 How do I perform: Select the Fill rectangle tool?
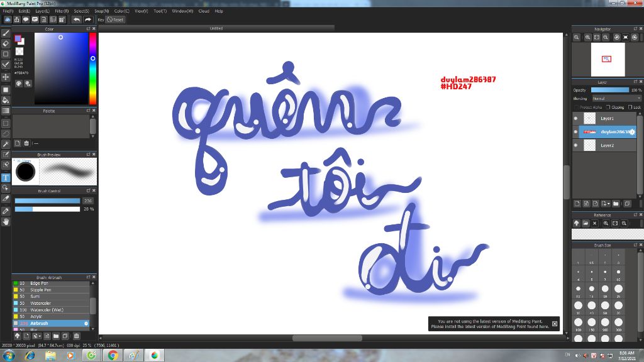pyautogui.click(x=6, y=90)
